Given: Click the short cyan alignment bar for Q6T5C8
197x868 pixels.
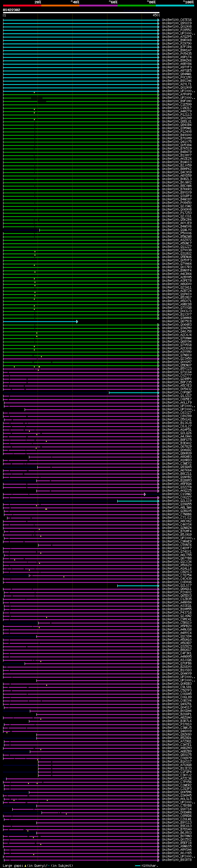Looking at the screenshot, I should point(40,322).
